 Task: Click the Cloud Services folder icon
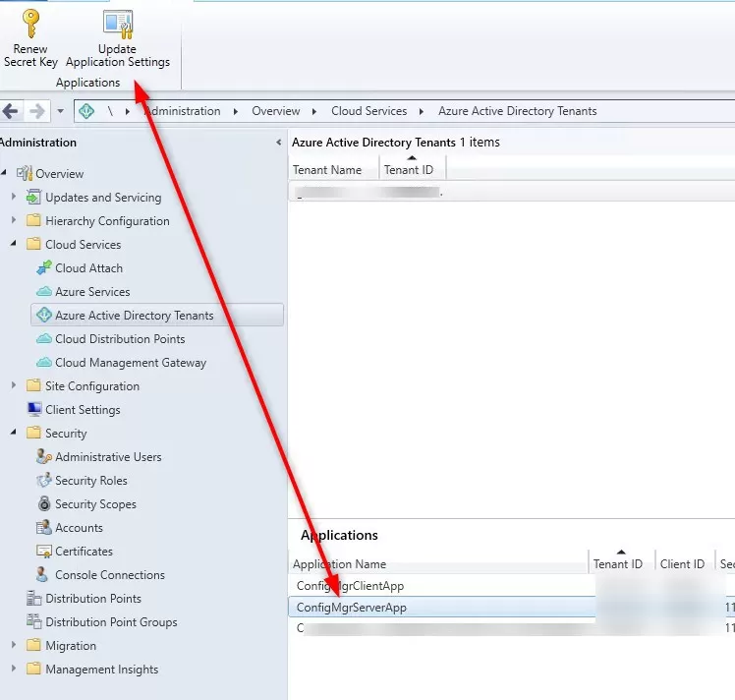33,244
